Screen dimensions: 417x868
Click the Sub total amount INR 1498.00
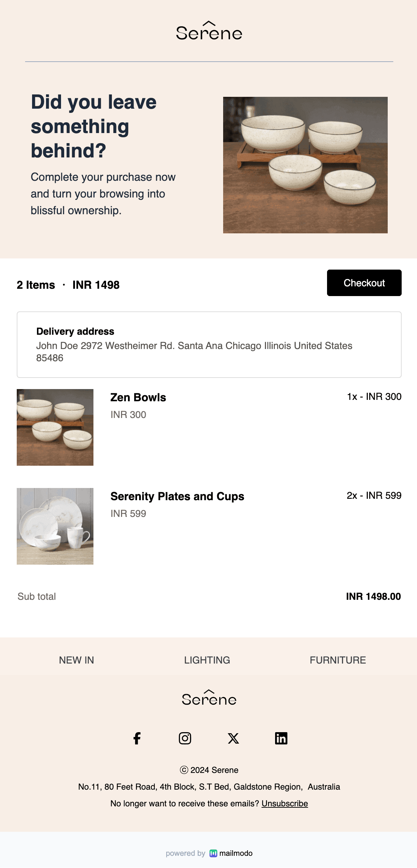click(x=373, y=596)
